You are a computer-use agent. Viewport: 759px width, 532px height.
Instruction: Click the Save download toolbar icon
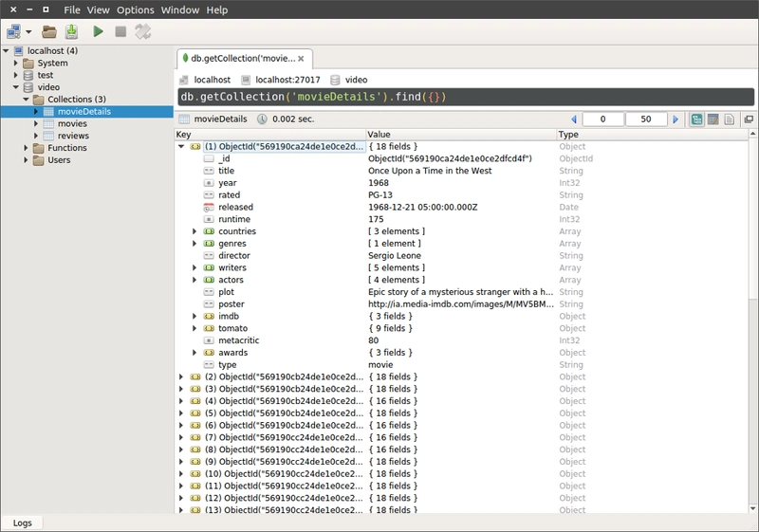click(71, 32)
